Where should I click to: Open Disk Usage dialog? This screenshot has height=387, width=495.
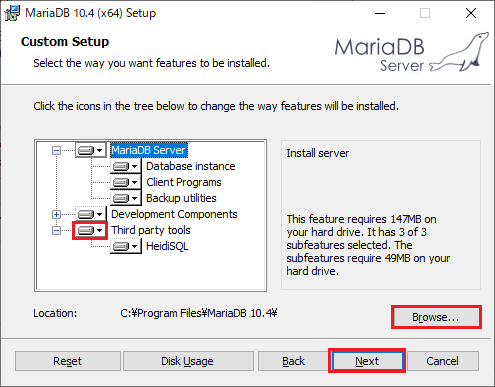pos(188,361)
